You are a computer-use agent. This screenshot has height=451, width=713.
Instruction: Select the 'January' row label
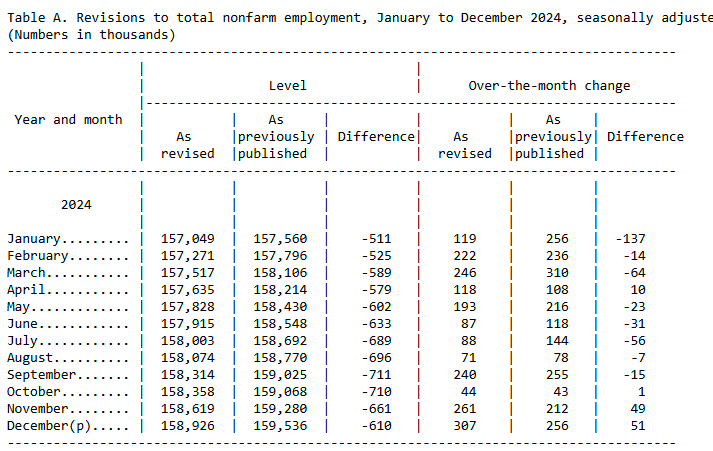point(68,239)
